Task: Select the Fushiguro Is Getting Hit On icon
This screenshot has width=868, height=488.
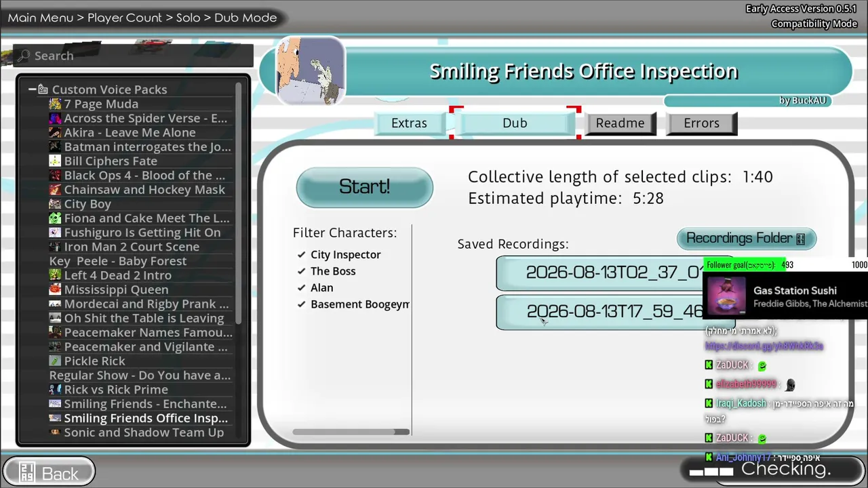Action: pyautogui.click(x=55, y=232)
